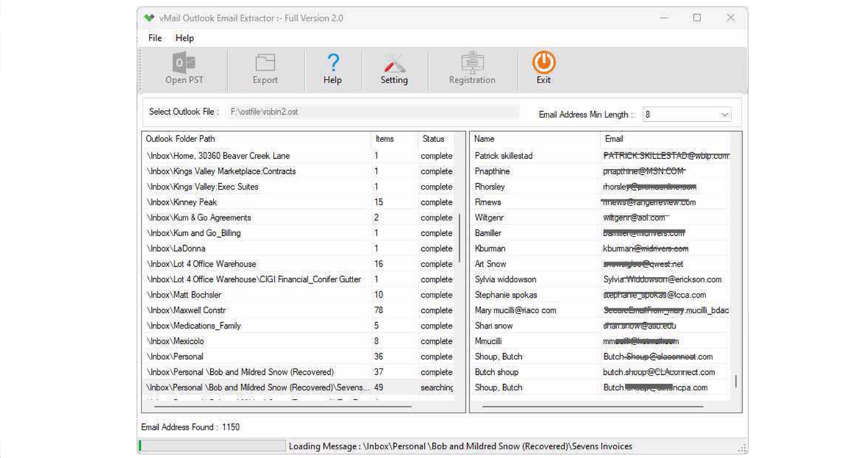Click the Loading Message status bar text

[x=460, y=446]
